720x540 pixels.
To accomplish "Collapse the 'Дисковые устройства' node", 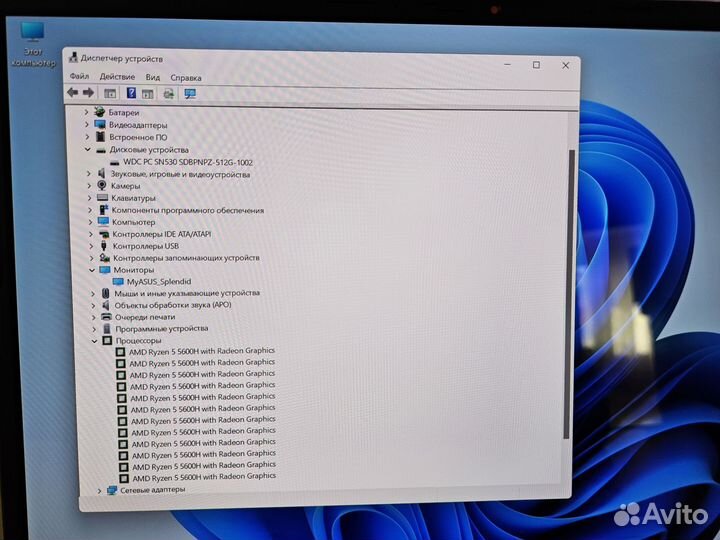I will pyautogui.click(x=88, y=150).
